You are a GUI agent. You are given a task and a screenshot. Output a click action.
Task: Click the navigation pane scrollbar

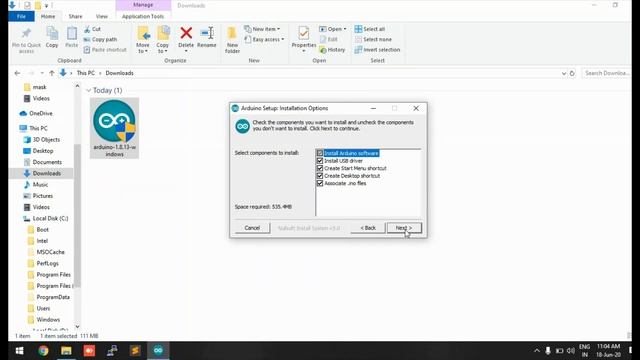77,216
